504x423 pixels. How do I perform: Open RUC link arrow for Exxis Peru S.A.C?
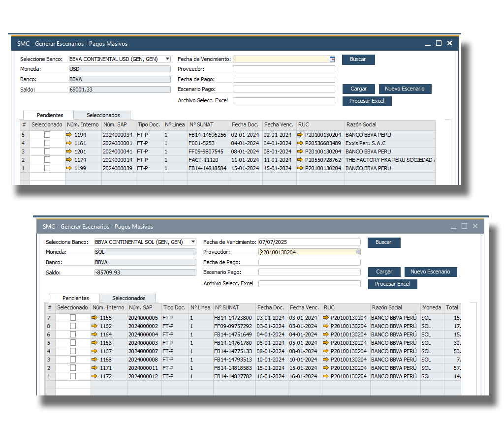(x=300, y=143)
